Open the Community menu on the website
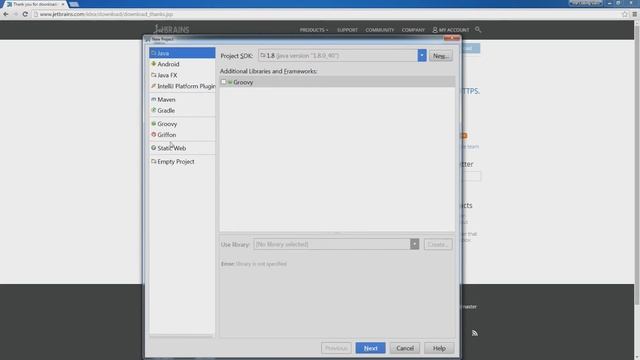 click(x=380, y=30)
